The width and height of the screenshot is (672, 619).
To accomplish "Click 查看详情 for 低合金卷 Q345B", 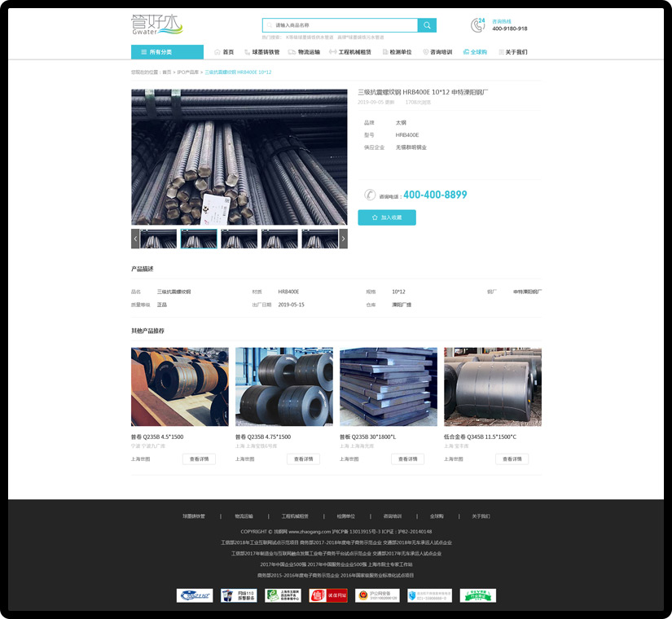I will [512, 459].
